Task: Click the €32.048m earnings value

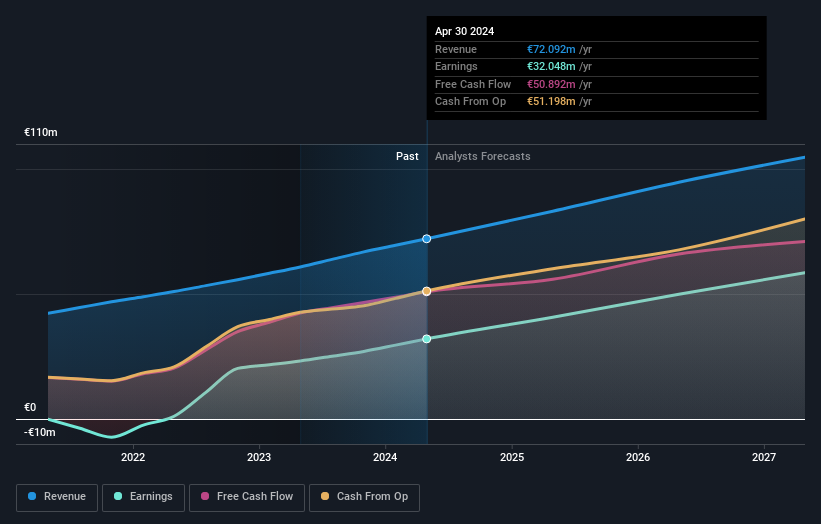Action: pyautogui.click(x=551, y=66)
